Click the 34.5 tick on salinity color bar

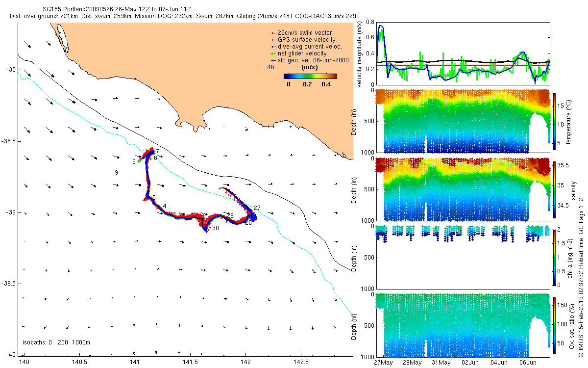pyautogui.click(x=564, y=205)
